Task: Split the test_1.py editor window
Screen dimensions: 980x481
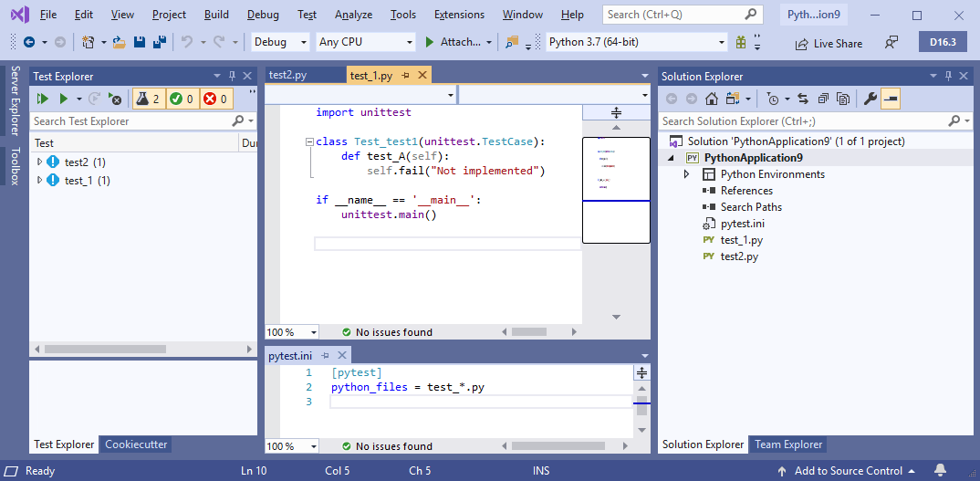Action: (x=616, y=112)
